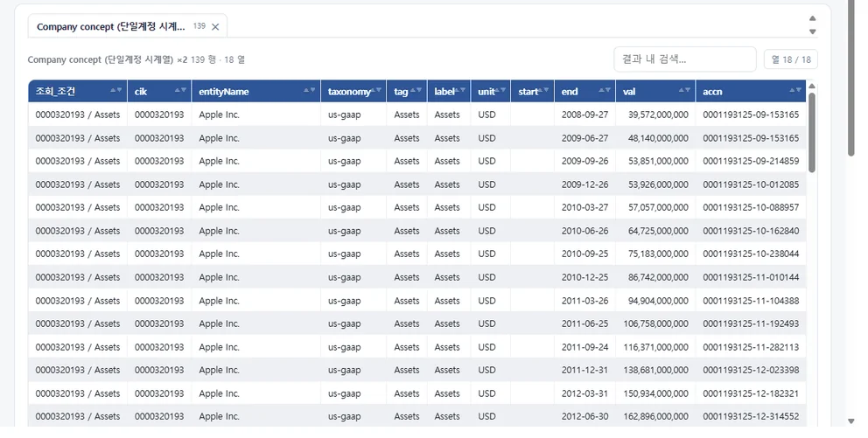Viewport: 868px width, 438px height.
Task: Select value 53,926,000,000 cell
Action: click(x=655, y=184)
